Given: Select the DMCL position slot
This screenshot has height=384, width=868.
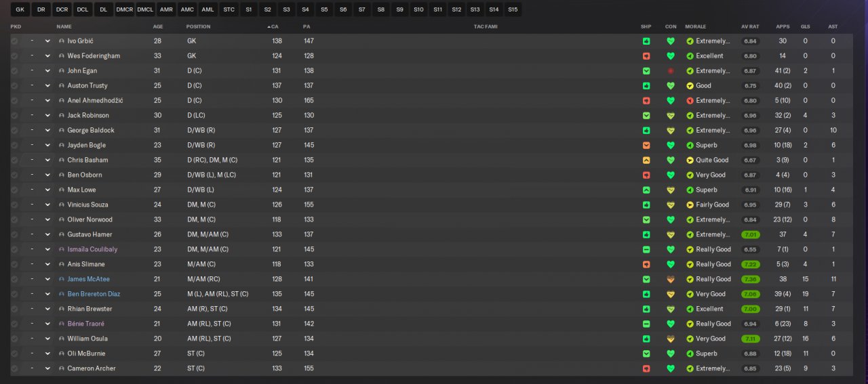Looking at the screenshot, I should pyautogui.click(x=145, y=9).
